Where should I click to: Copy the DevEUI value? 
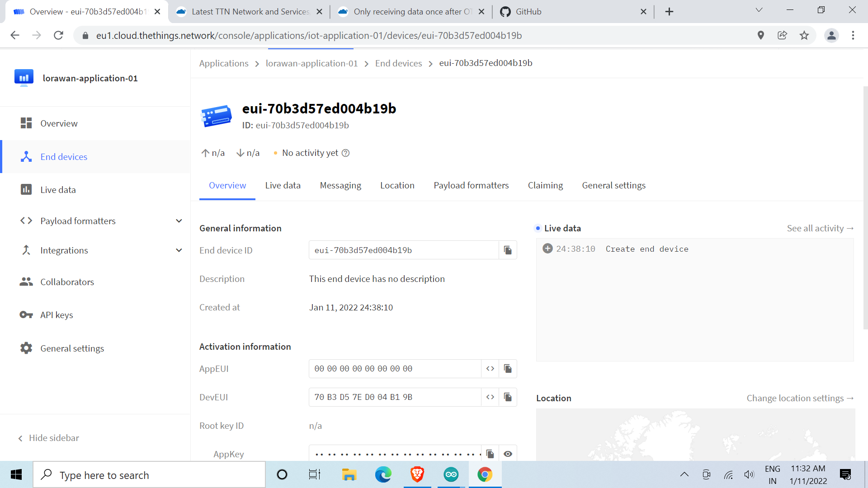(508, 397)
